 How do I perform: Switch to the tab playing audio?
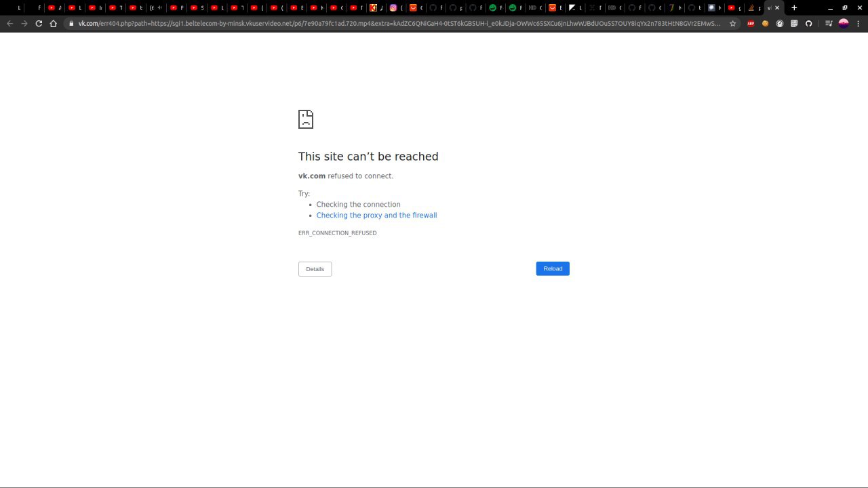coord(157,7)
